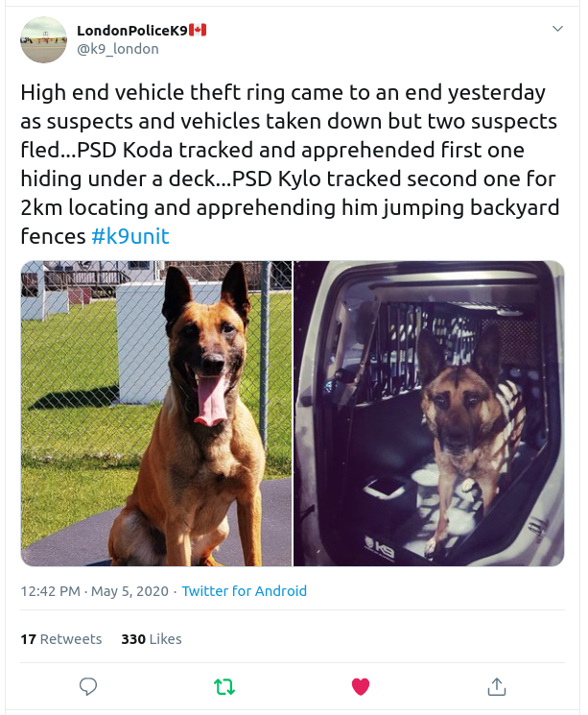Follow the #k9unit hashtag
The width and height of the screenshot is (588, 715).
pyautogui.click(x=130, y=236)
